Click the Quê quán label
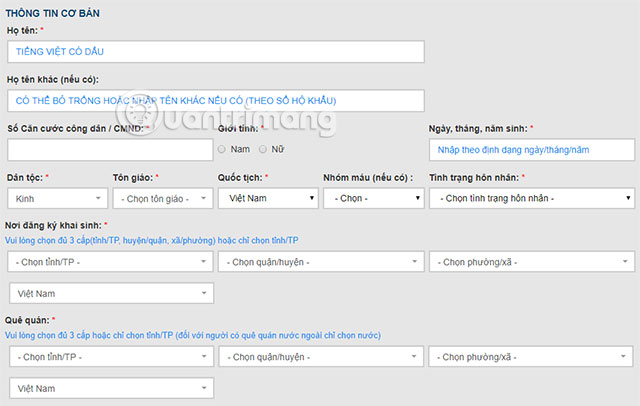This screenshot has height=406, width=640. (27, 320)
